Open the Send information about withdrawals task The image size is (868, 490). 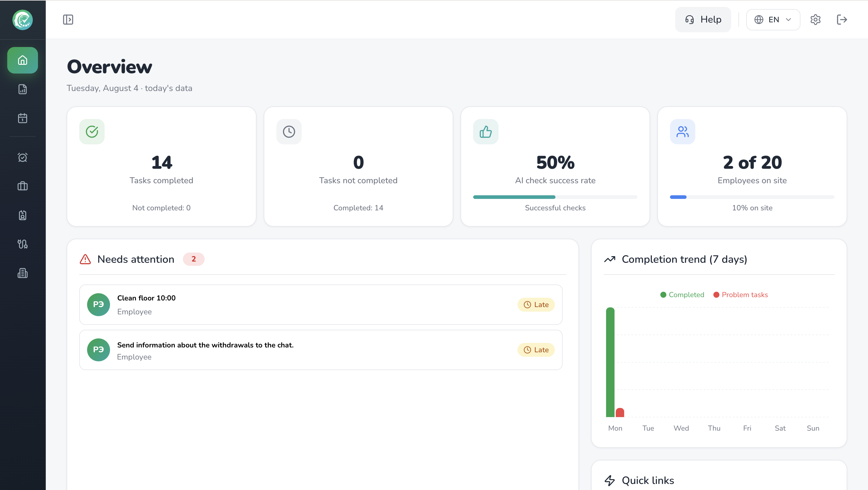click(321, 350)
